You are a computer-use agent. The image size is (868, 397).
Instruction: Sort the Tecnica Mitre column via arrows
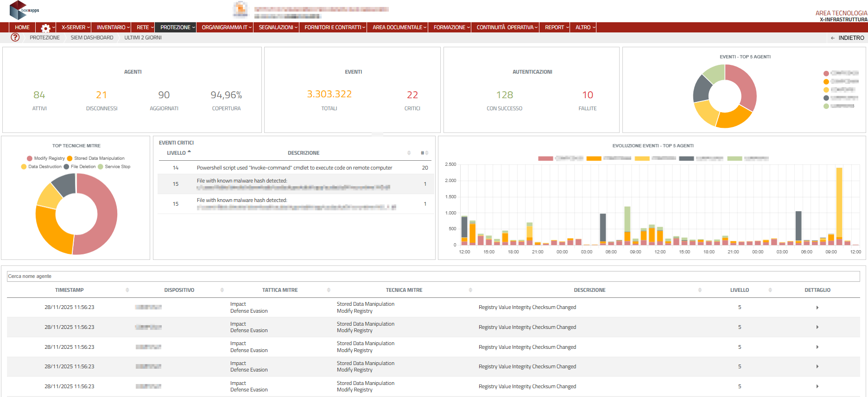tap(470, 290)
